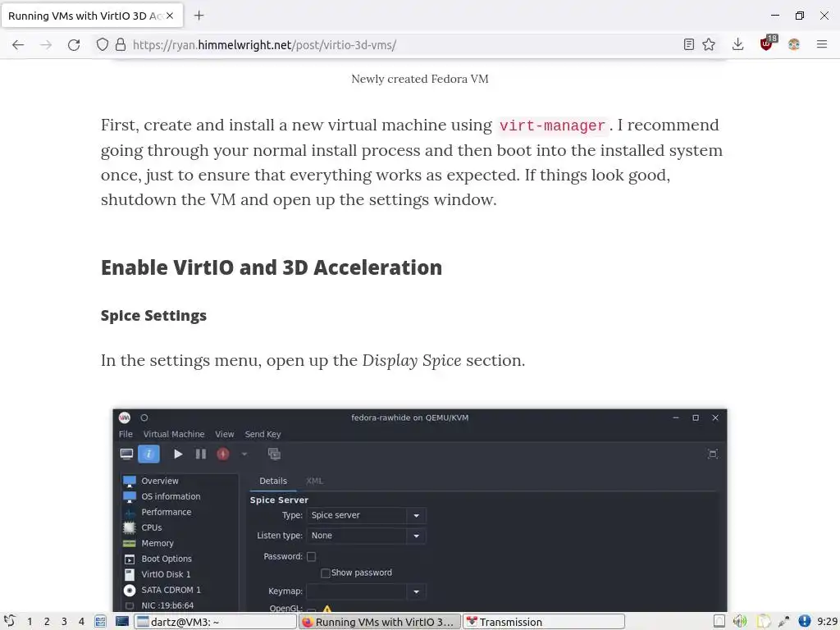
Task: Switch to workspace 4
Action: [81, 622]
